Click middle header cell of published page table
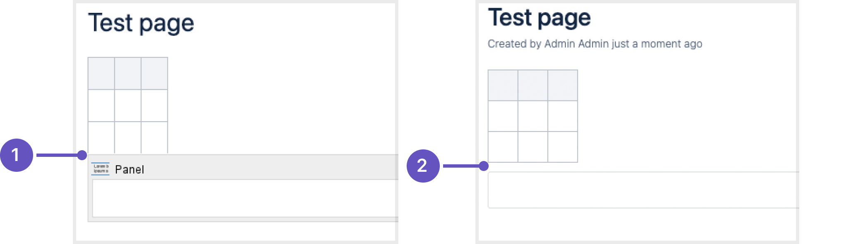This screenshot has height=244, width=868. tap(533, 85)
